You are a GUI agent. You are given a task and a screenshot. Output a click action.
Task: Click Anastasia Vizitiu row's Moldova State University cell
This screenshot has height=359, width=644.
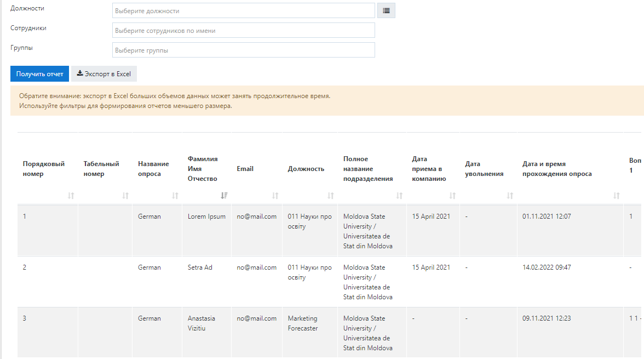pyautogui.click(x=368, y=333)
